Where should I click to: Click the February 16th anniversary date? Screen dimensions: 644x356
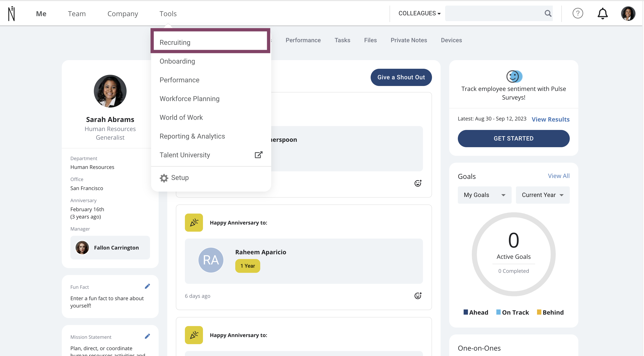click(x=87, y=209)
